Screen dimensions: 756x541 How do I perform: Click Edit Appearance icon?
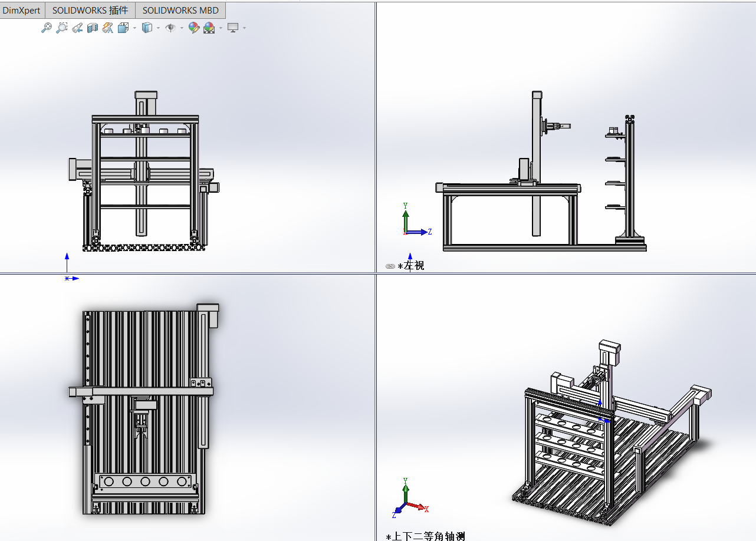pyautogui.click(x=193, y=28)
